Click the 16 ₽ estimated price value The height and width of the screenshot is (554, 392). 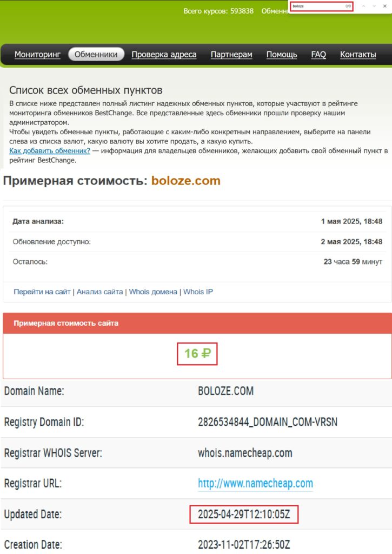(197, 354)
